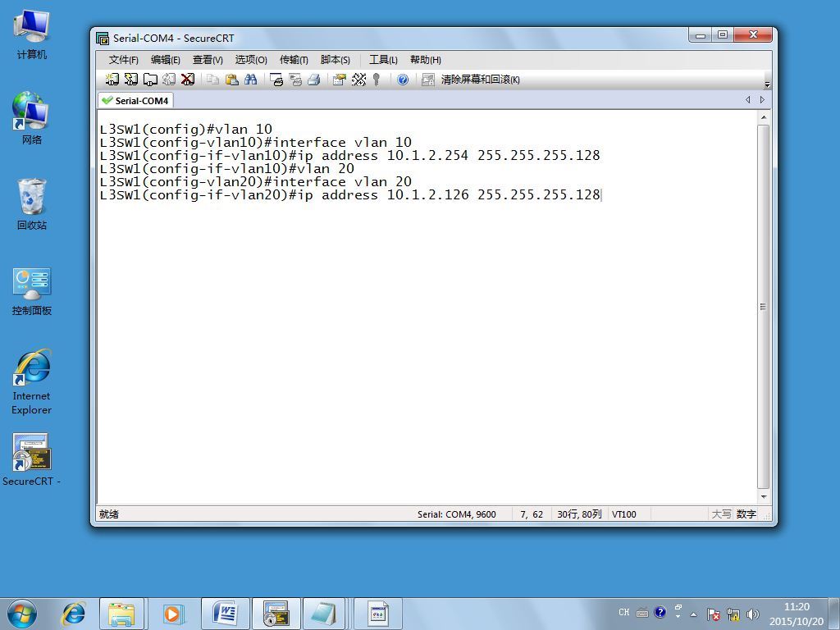
Task: Click the 'L3SW1(config)#vlan 10' line
Action: [x=186, y=129]
